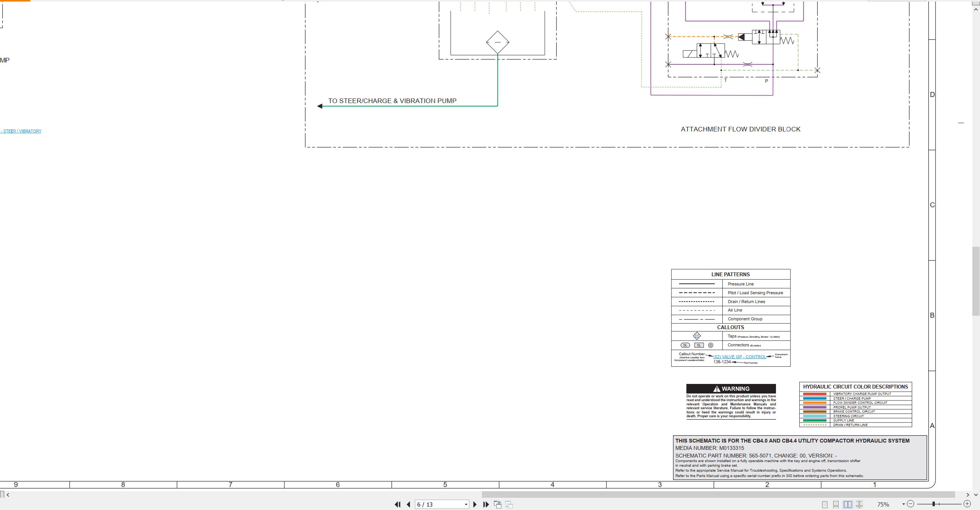
Task: Click the part number 138-1234 example
Action: [x=722, y=362]
